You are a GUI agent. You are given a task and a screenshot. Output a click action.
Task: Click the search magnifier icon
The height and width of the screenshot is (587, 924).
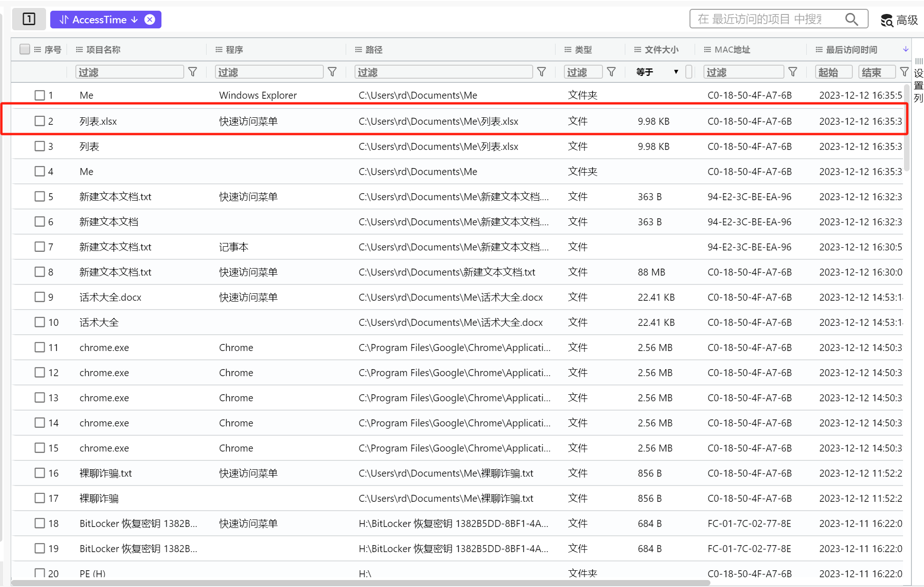click(x=851, y=19)
